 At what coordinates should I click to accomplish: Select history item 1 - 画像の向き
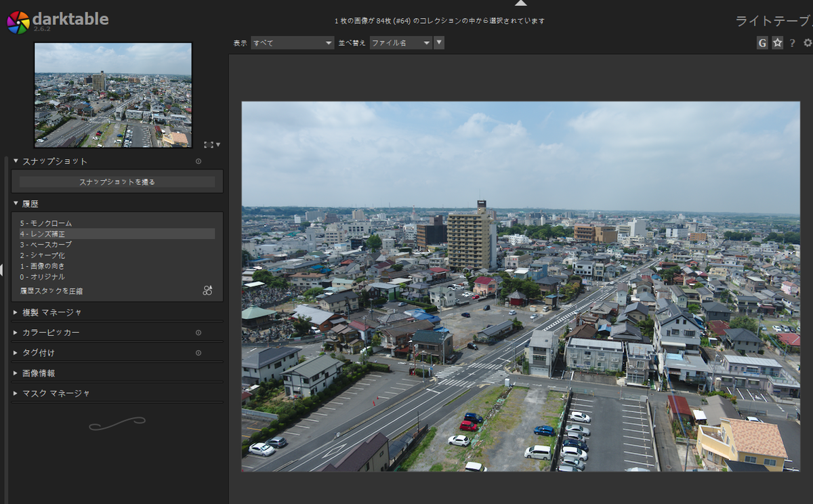(117, 266)
